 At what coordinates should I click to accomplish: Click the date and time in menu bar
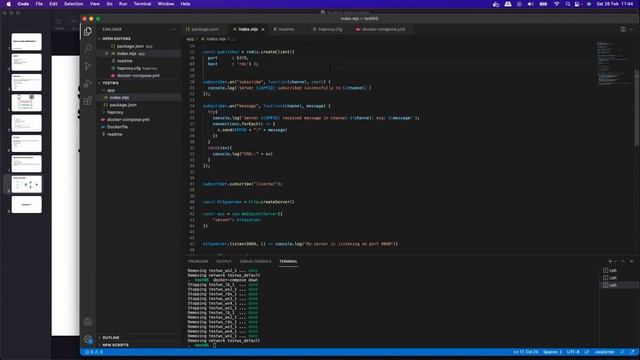point(615,4)
